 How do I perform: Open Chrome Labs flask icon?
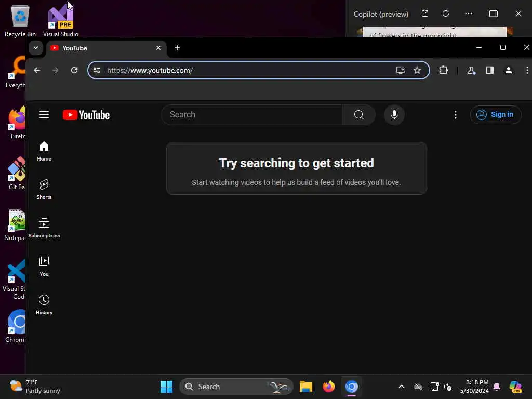(471, 70)
